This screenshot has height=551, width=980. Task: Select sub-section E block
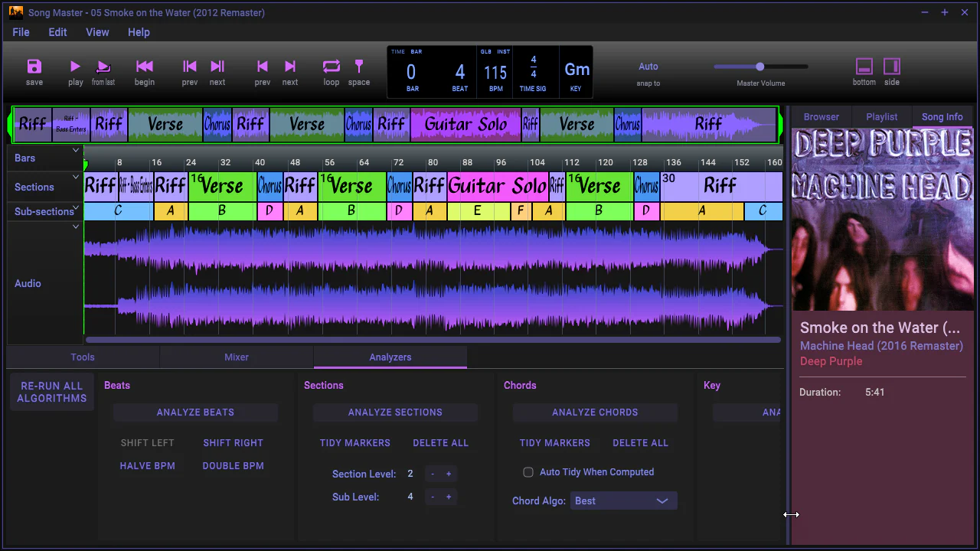pos(479,211)
